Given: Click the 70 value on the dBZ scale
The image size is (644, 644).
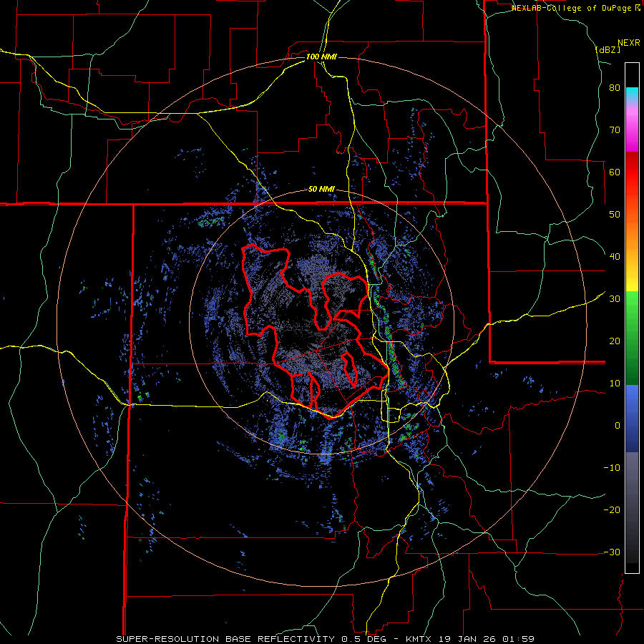Looking at the screenshot, I should [615, 130].
